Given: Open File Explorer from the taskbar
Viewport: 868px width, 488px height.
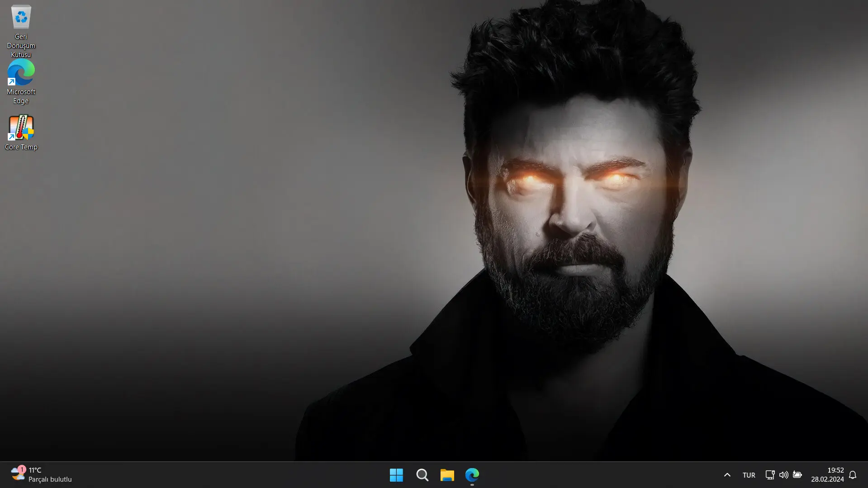Looking at the screenshot, I should [x=447, y=475].
